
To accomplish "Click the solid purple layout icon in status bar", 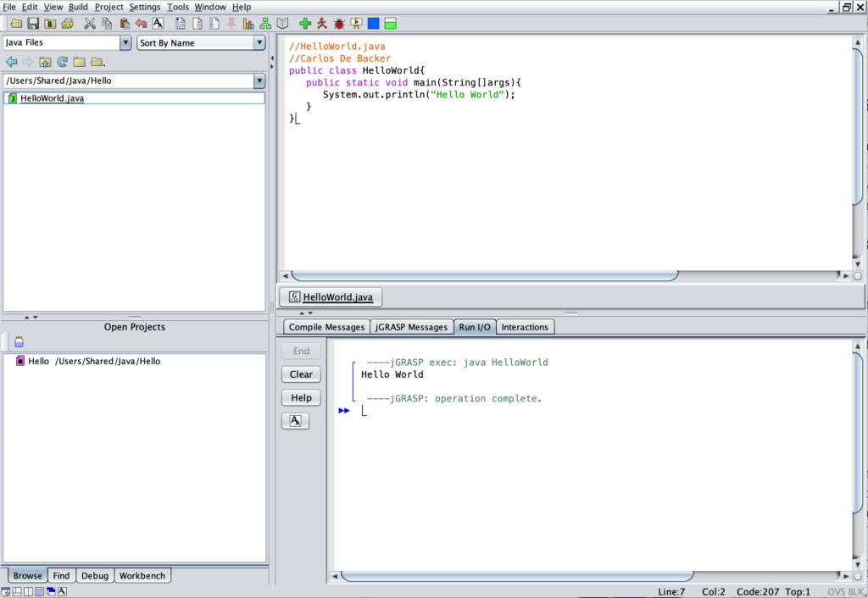I will tap(39, 592).
